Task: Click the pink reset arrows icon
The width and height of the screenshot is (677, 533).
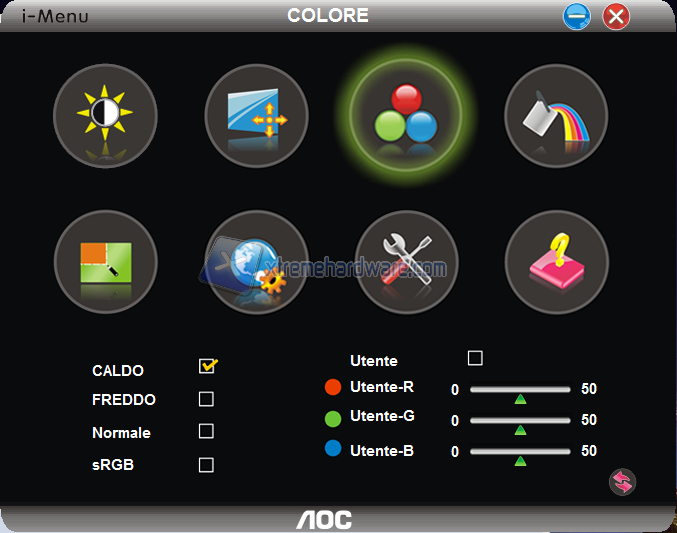Action: click(622, 482)
